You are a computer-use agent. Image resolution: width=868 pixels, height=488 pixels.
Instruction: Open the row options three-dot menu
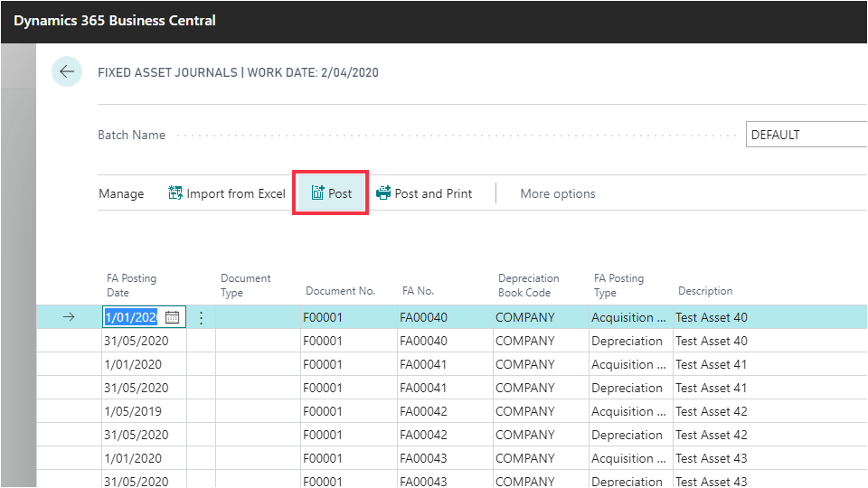pos(201,317)
